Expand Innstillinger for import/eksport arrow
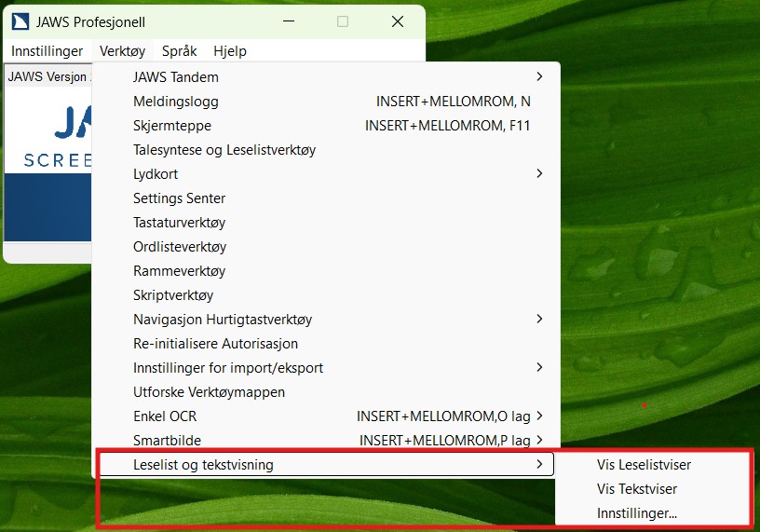The width and height of the screenshot is (760, 532). tap(539, 368)
